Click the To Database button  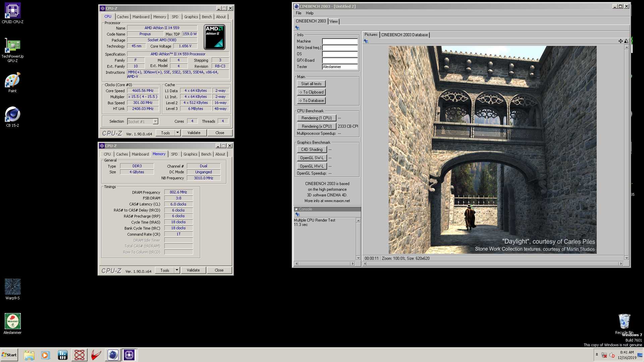(x=311, y=101)
